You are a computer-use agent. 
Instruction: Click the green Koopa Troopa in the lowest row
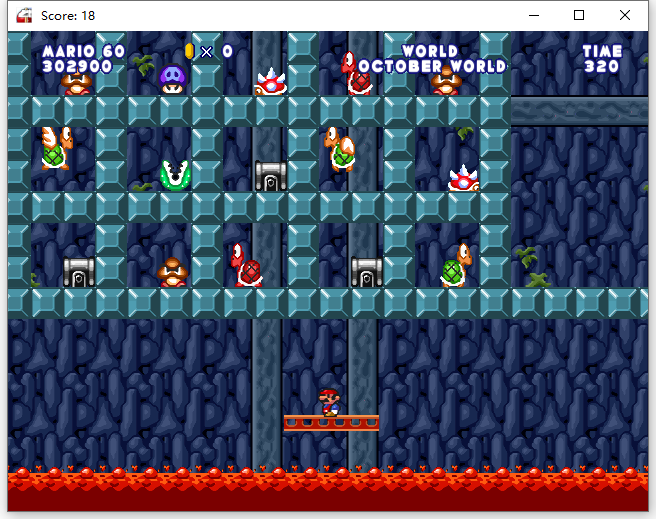tap(456, 266)
